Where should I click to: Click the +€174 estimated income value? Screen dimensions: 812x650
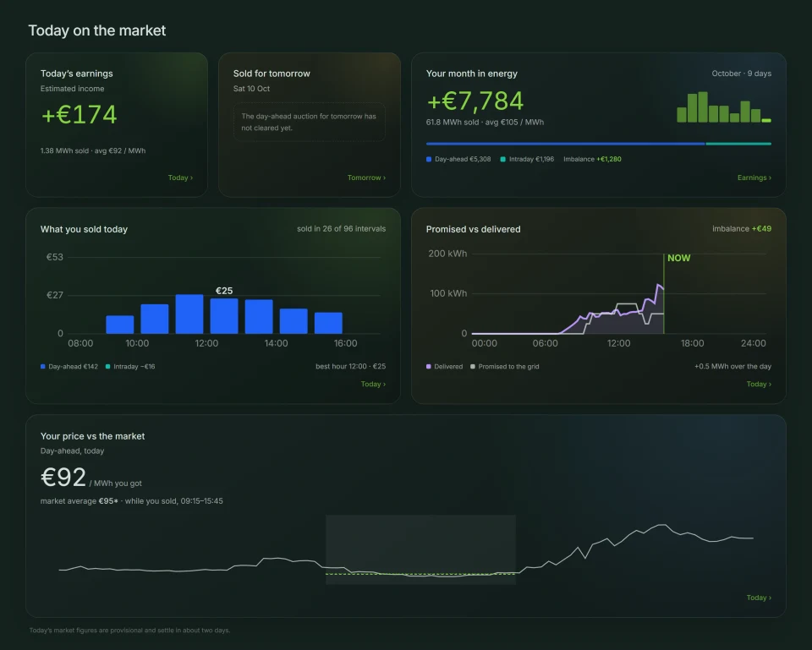coord(80,114)
